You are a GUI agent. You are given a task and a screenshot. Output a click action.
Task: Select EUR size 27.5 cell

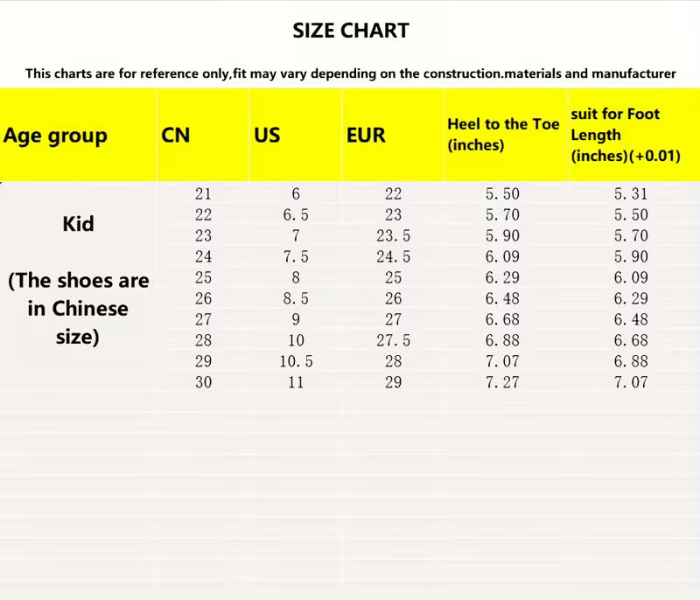tap(393, 340)
